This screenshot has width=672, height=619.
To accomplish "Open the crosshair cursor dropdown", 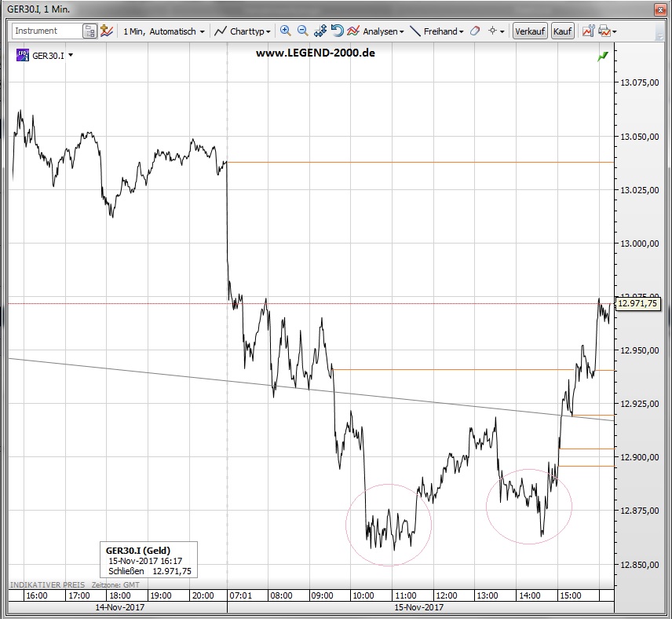I will click(x=496, y=31).
